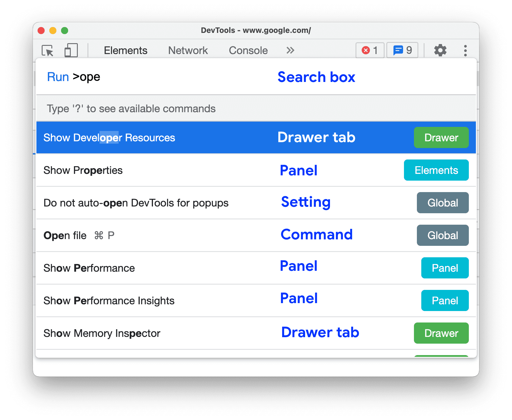Switch to the Console tab
Viewport: 512px width, 420px height.
[248, 50]
